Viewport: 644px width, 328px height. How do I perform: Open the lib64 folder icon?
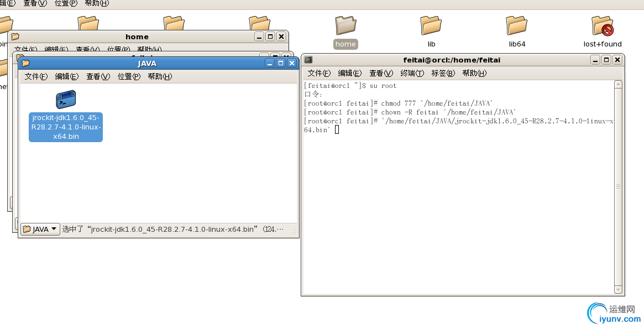pos(517,25)
